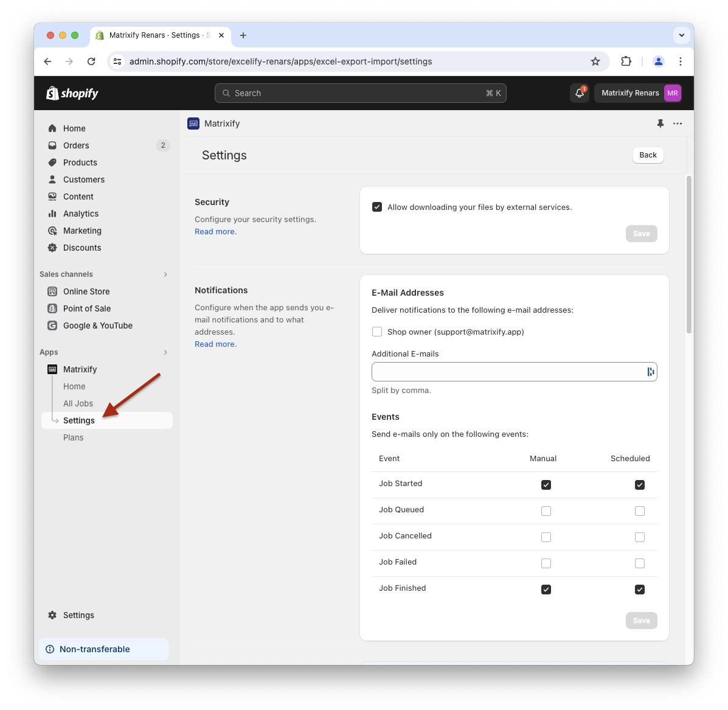Click the store settings gear icon
Viewport: 728px width, 710px height.
pos(52,615)
